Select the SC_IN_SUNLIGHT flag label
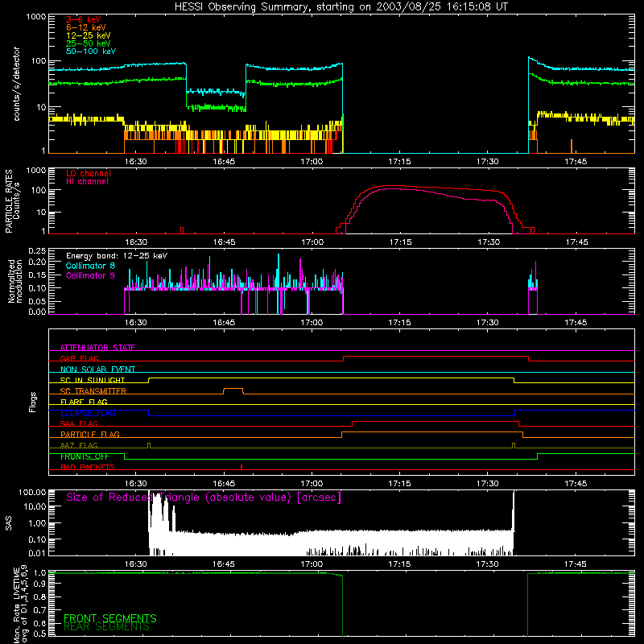This screenshot has height=644, width=644. (93, 380)
